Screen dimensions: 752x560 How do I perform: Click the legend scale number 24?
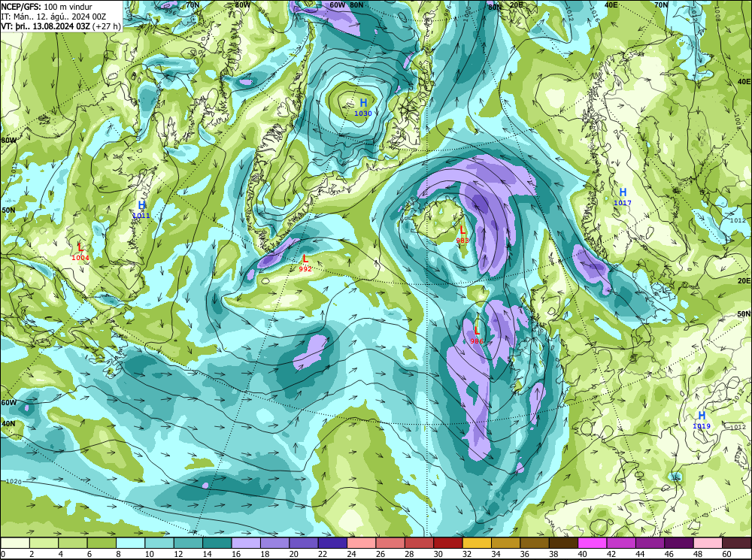tap(350, 554)
